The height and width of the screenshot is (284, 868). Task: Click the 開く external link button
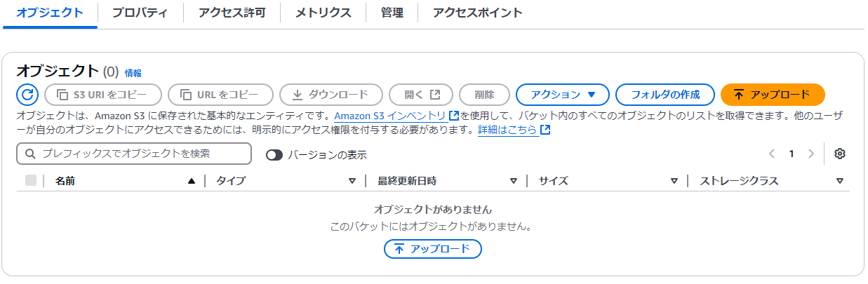click(x=421, y=94)
